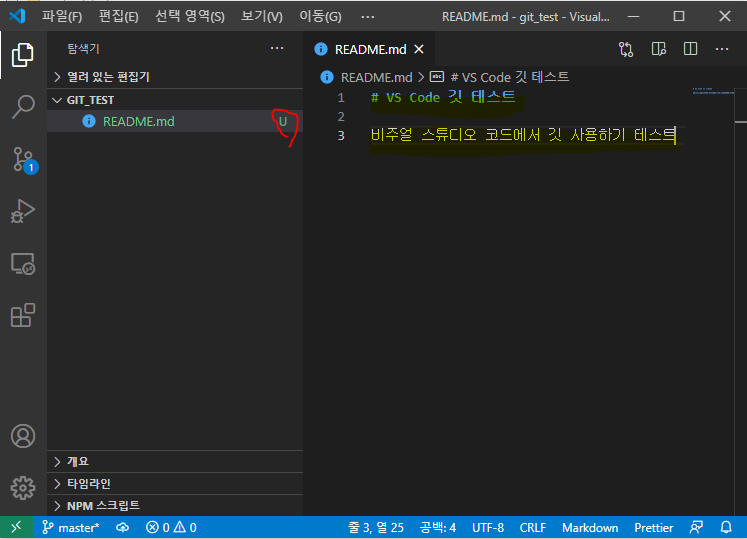This screenshot has width=747, height=539.
Task: Open notifications bell in status bar
Action: tap(726, 528)
